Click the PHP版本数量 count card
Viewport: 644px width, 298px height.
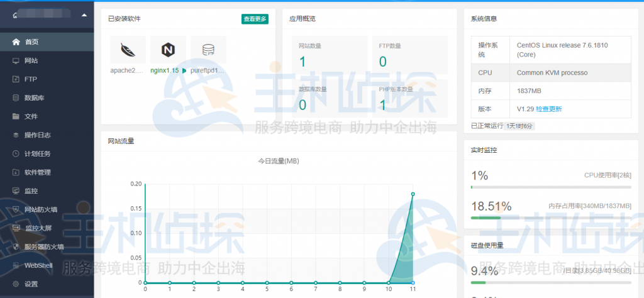point(410,99)
